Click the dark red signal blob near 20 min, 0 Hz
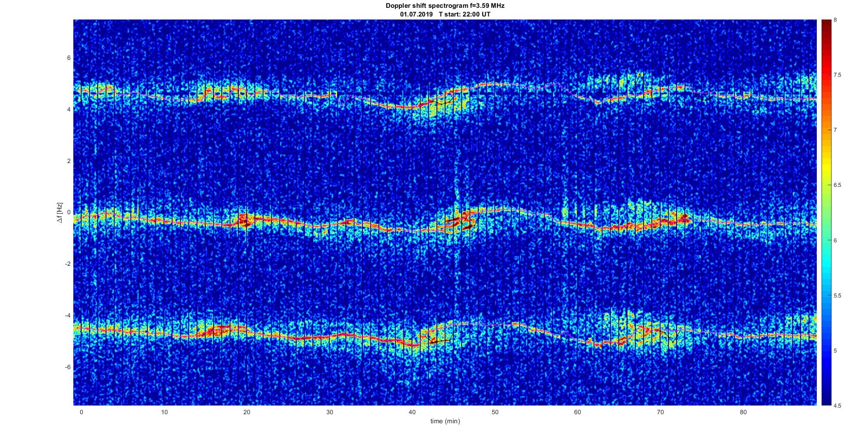 click(x=244, y=220)
